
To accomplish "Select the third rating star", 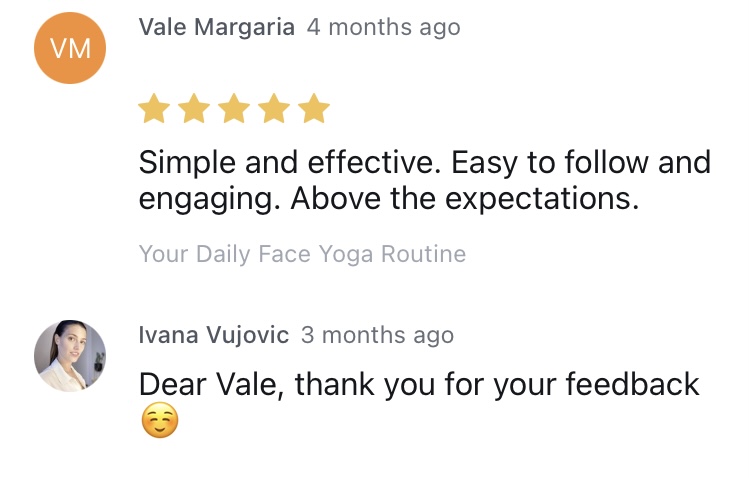I will pyautogui.click(x=234, y=109).
